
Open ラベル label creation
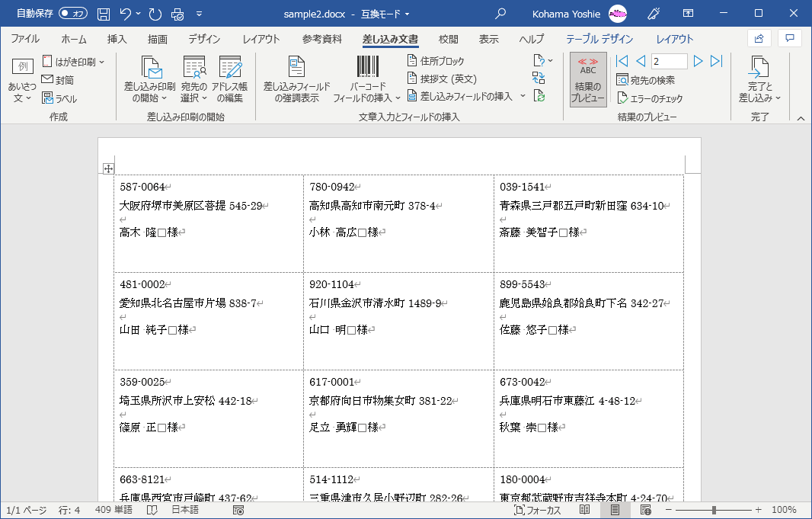tap(59, 98)
